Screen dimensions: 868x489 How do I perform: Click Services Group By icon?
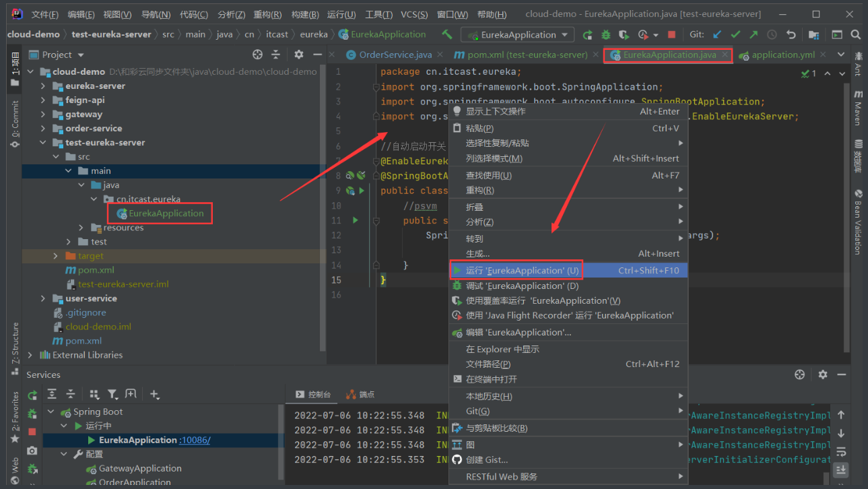94,394
